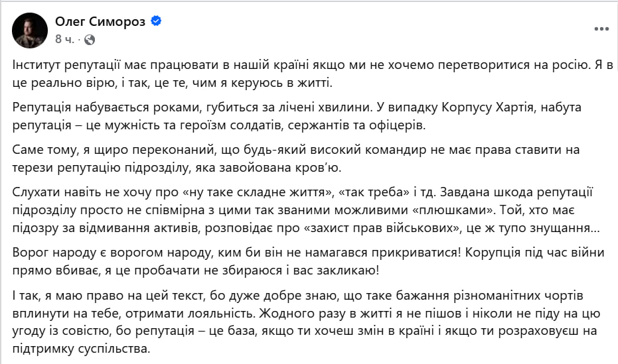Click the paragraph starting 'Слухати навіть не хочу'

306,210
